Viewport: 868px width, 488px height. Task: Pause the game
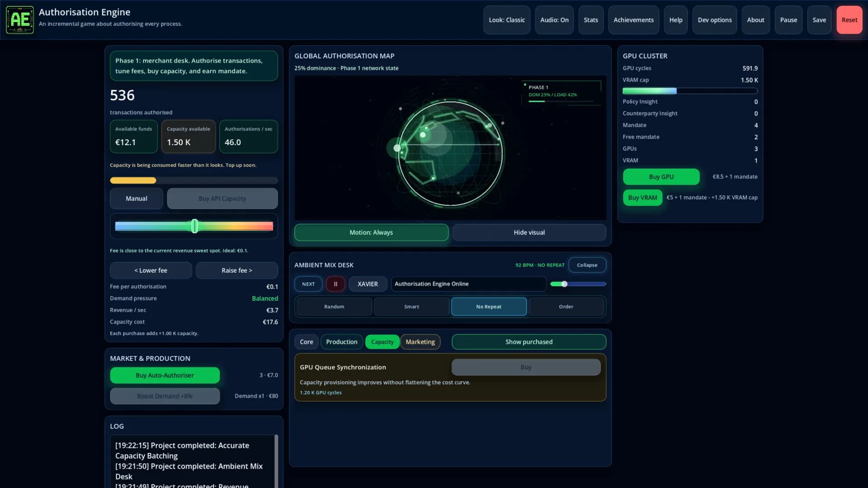(788, 20)
